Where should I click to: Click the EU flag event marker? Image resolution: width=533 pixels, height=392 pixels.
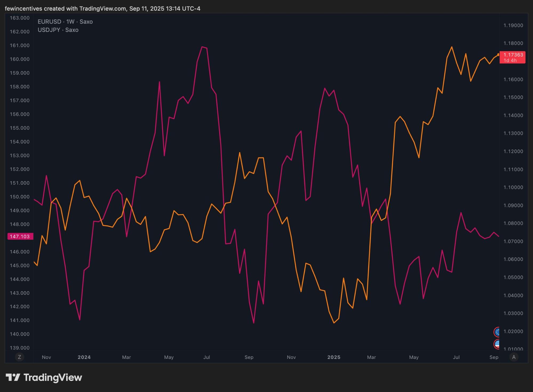(497, 332)
